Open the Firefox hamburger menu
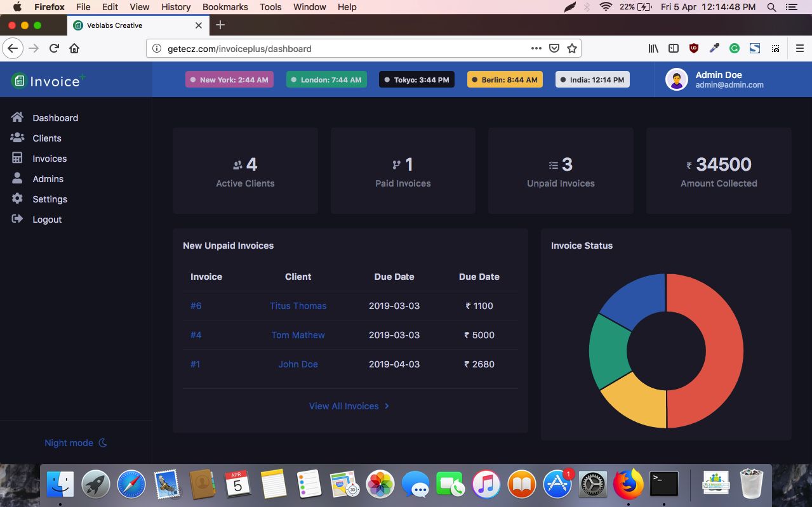Viewport: 812px width, 507px height. (x=799, y=48)
